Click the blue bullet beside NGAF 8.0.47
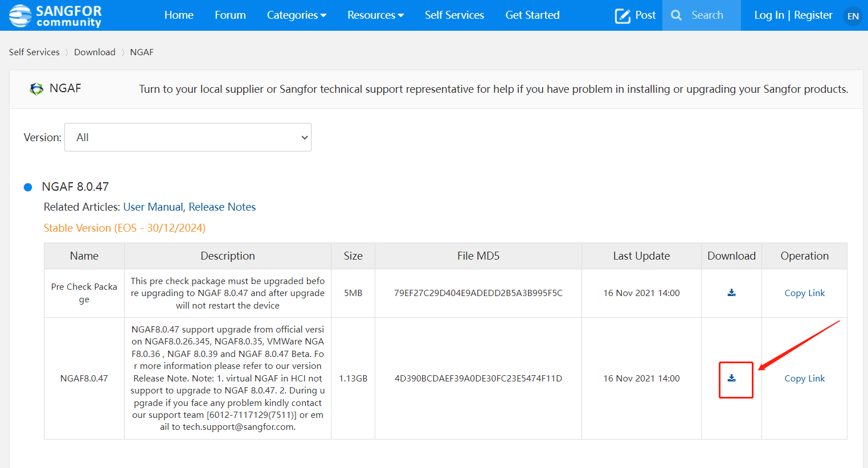This screenshot has width=868, height=468. coord(28,187)
